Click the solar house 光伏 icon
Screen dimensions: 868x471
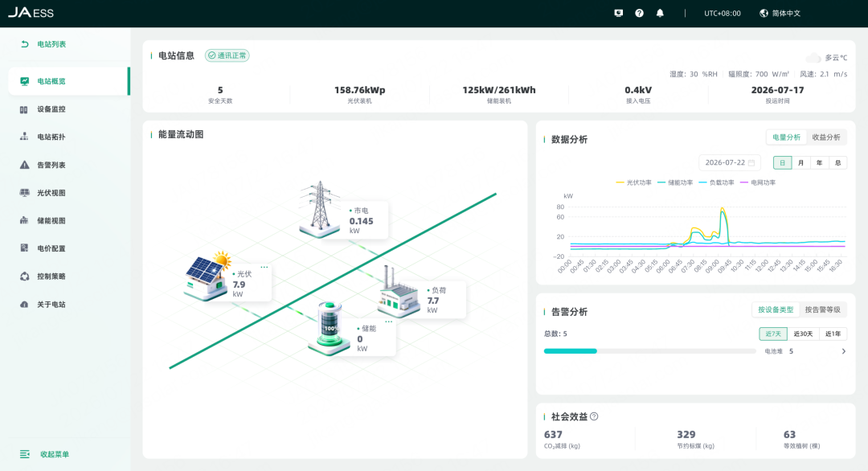point(207,275)
